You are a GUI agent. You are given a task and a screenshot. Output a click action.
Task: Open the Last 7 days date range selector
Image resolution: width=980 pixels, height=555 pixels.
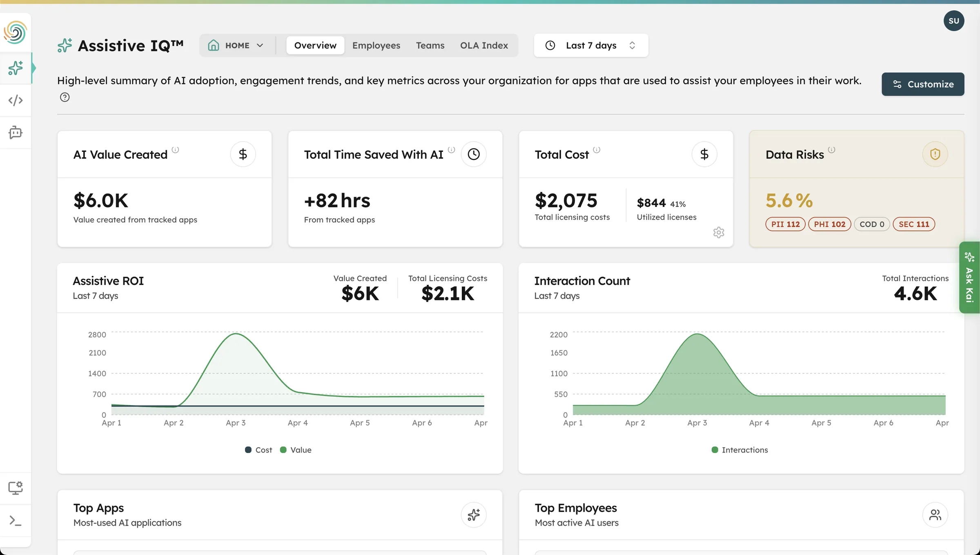[591, 45]
